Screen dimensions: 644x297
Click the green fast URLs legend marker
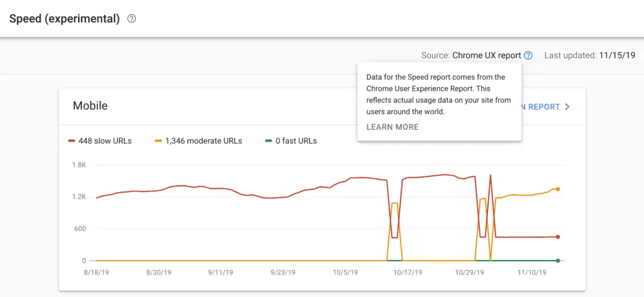tap(269, 141)
